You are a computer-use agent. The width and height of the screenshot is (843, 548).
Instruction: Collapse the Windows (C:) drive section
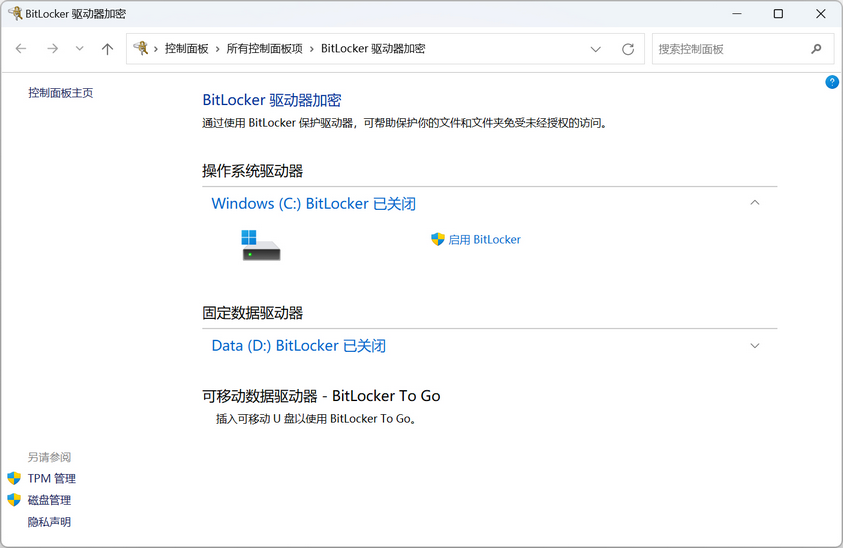click(755, 203)
